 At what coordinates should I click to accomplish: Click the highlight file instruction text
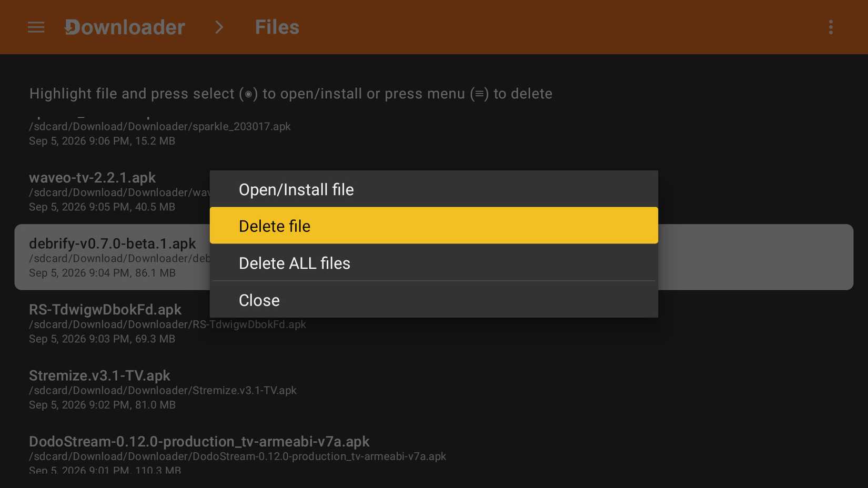(x=291, y=94)
